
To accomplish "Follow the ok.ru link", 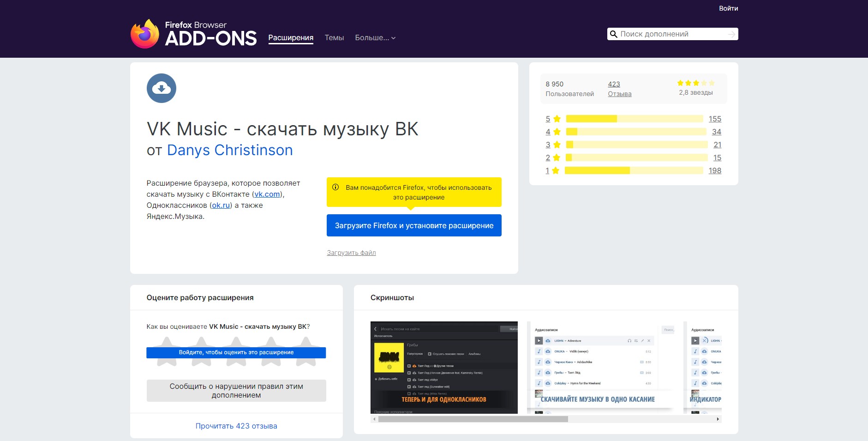I will pyautogui.click(x=221, y=205).
